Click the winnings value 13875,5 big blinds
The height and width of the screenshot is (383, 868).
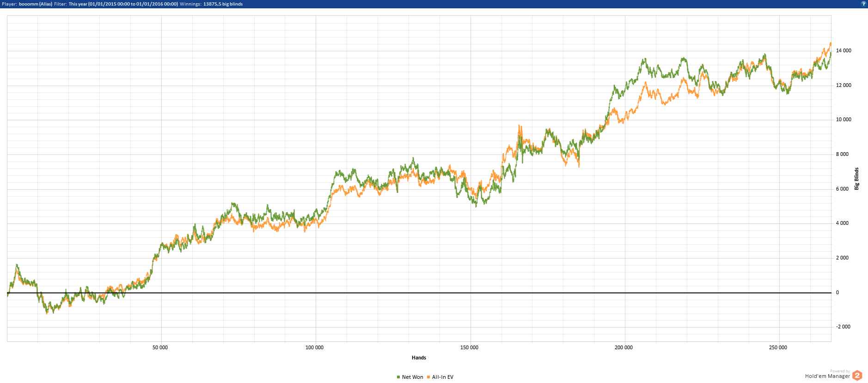pos(223,4)
